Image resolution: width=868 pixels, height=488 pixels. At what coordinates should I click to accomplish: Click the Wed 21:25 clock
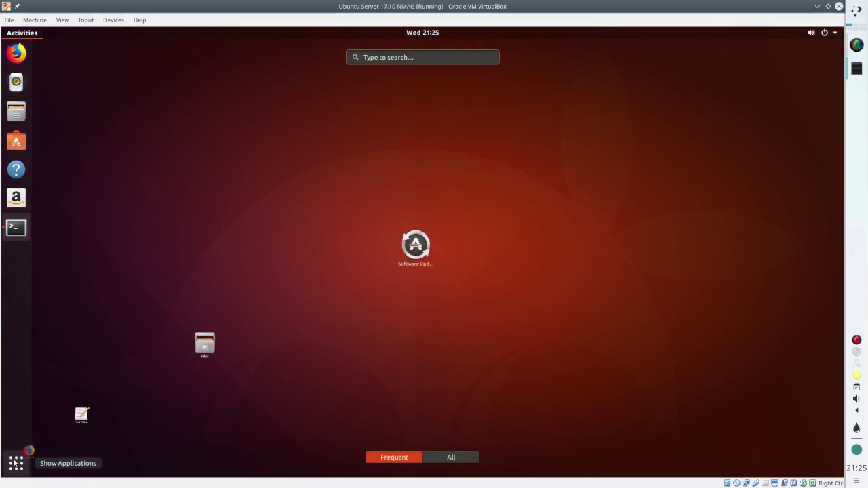click(422, 33)
